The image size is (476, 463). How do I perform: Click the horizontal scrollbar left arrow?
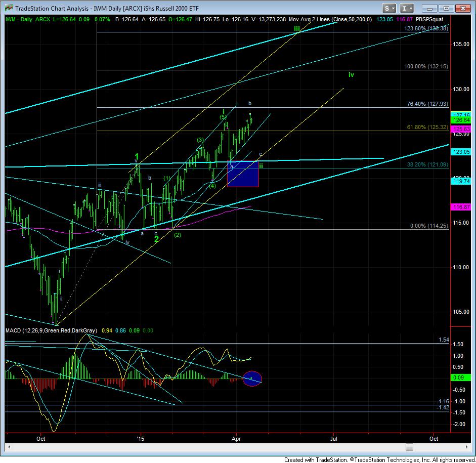pyautogui.click(x=9, y=447)
